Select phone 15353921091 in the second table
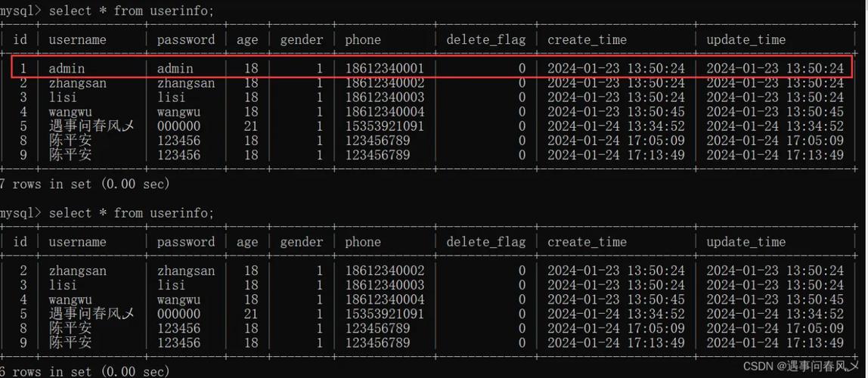This screenshot has width=868, height=378. coord(385,314)
